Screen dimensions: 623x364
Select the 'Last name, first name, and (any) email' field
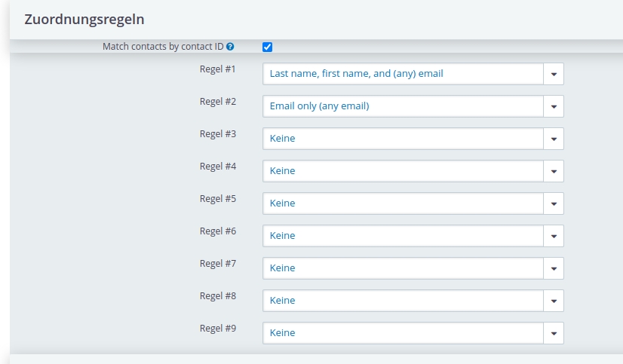[x=413, y=74]
